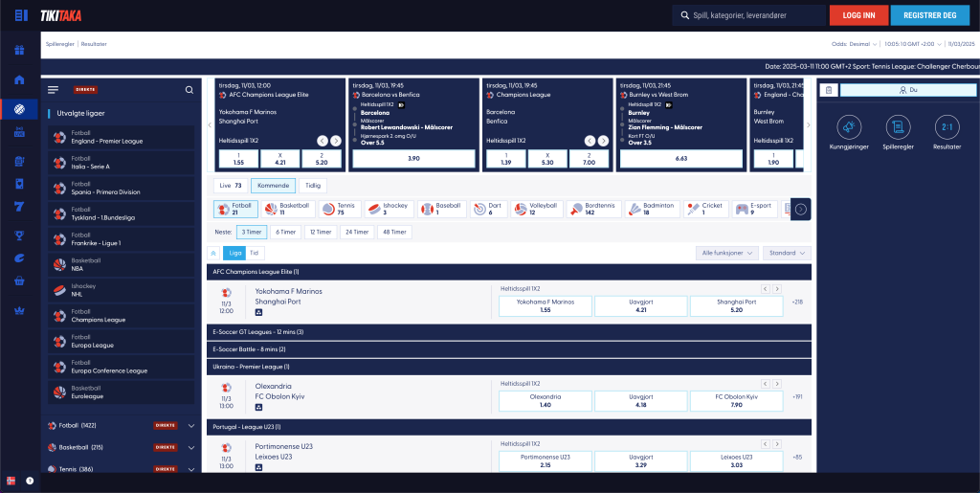
Task: Switch the grouping toggle to Liga
Action: 235,253
